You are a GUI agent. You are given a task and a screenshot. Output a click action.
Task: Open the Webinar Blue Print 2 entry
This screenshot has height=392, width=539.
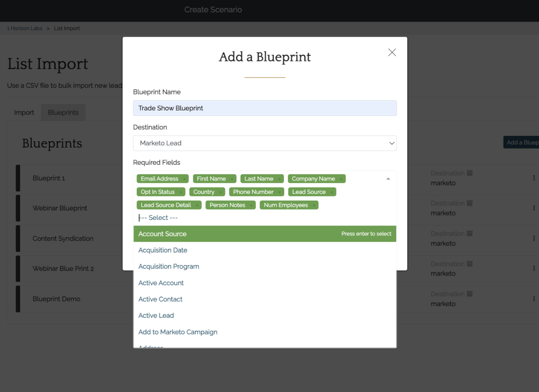(63, 269)
